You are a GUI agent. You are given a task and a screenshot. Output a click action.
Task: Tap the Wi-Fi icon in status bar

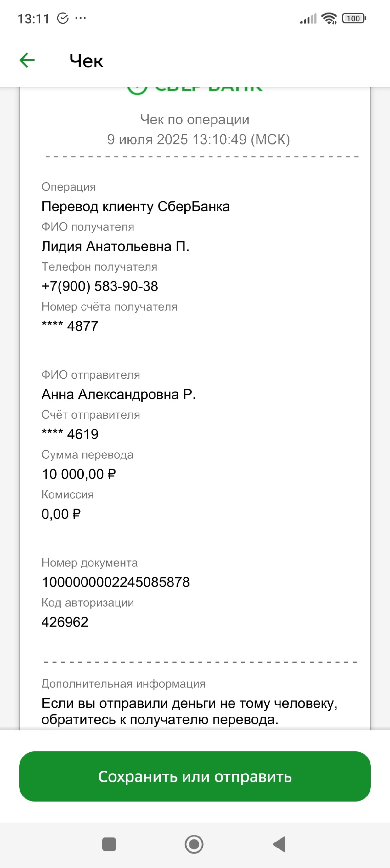(329, 18)
